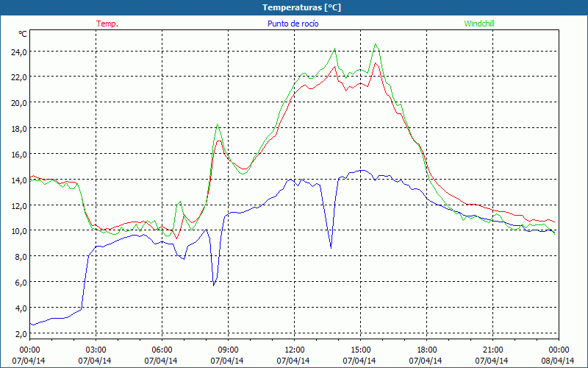
Task: Click the 03:00 time axis label
Action: point(96,350)
